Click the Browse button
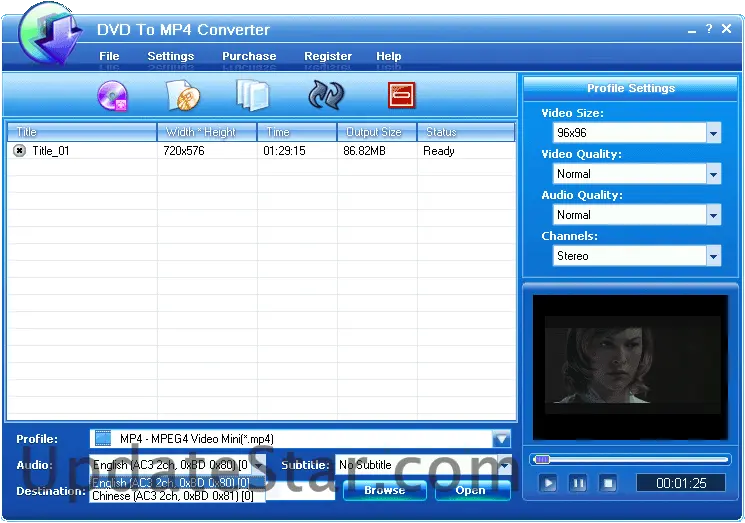745x523 pixels. pyautogui.click(x=384, y=490)
